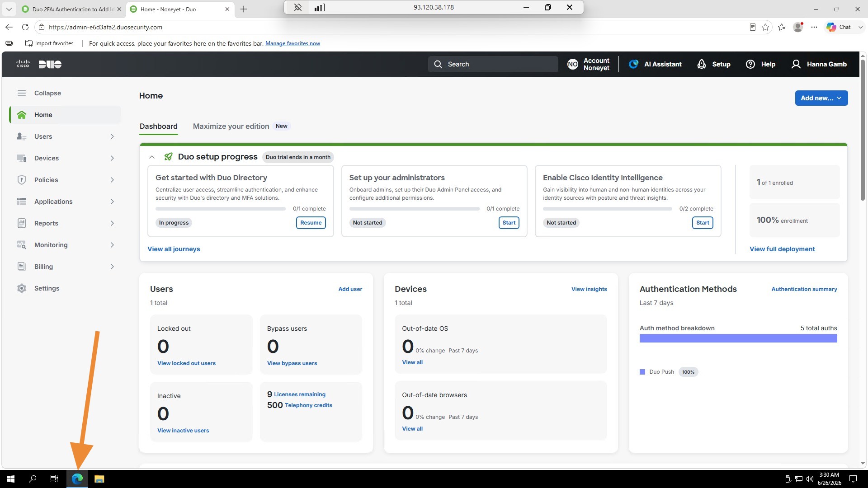Click the Duo Push legend color swatch
The height and width of the screenshot is (488, 868).
coord(642,372)
